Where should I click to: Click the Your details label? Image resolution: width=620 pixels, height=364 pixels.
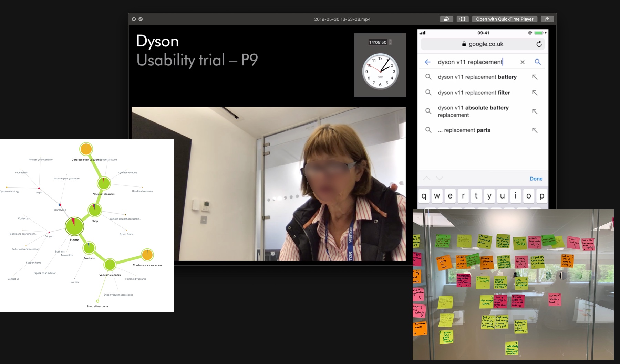pos(21,173)
